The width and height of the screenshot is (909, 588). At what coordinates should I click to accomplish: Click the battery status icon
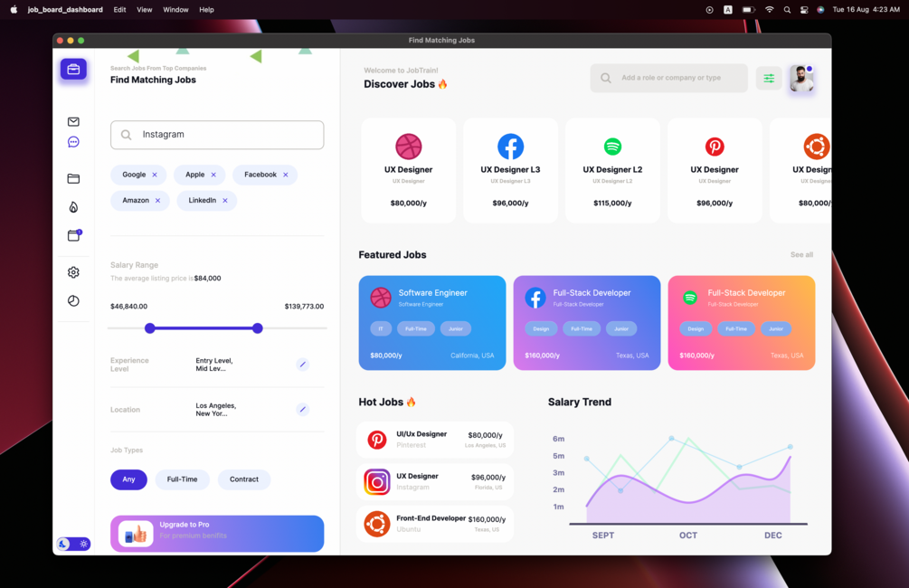[748, 10]
